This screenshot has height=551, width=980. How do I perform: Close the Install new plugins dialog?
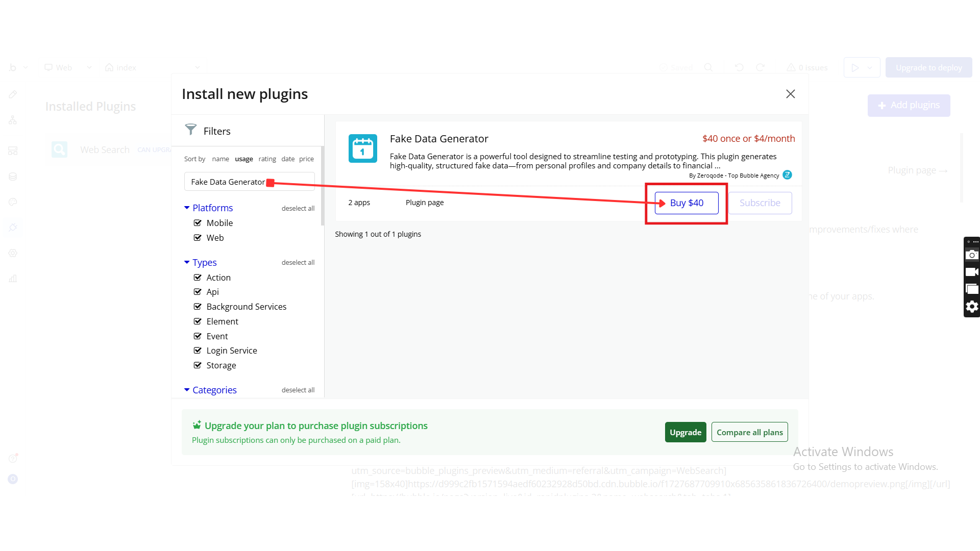click(790, 94)
